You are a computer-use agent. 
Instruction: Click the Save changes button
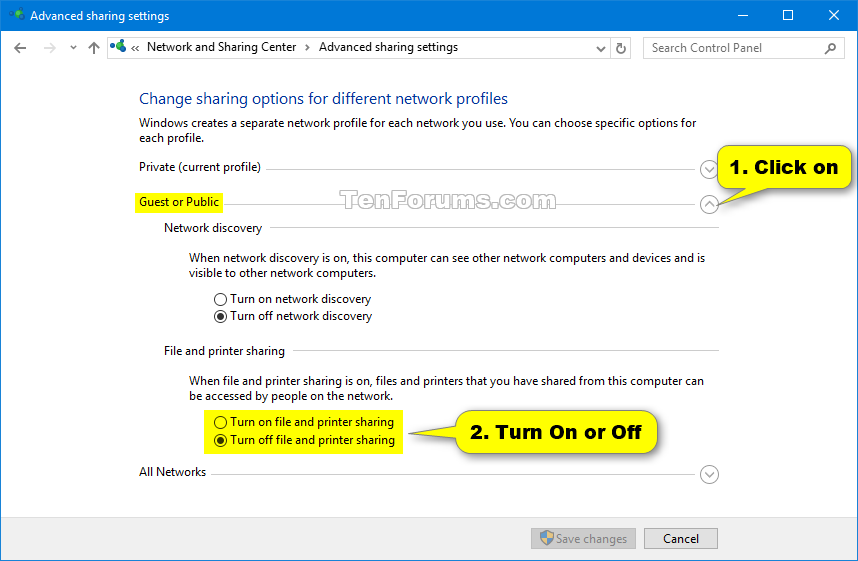point(583,539)
